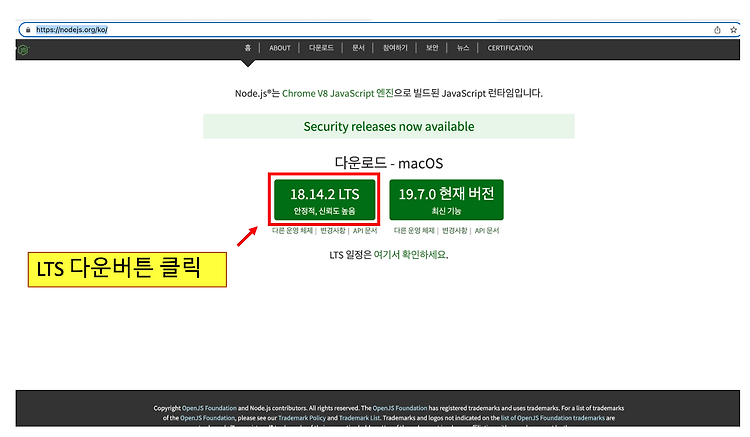Open 다른 운영 체제 link under 19.7.0

tap(414, 230)
